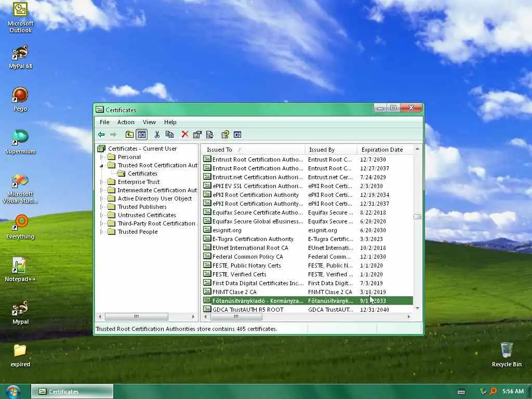Expand Intermediate Certification Authorities node
The width and height of the screenshot is (532, 399).
(101, 190)
